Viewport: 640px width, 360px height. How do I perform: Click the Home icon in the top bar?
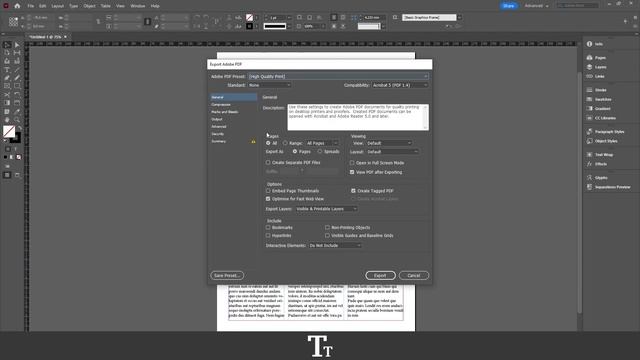tap(17, 6)
